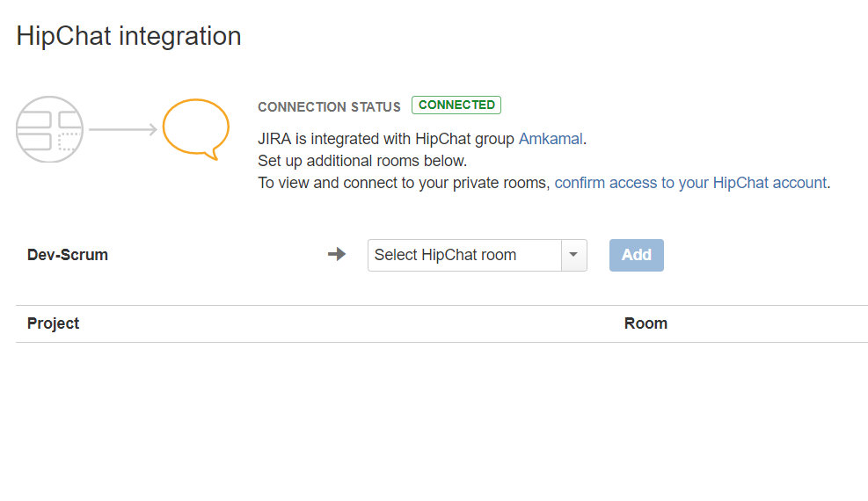Expand the room list using the caret arrow
Viewport: 868px width, 501px height.
coord(573,255)
